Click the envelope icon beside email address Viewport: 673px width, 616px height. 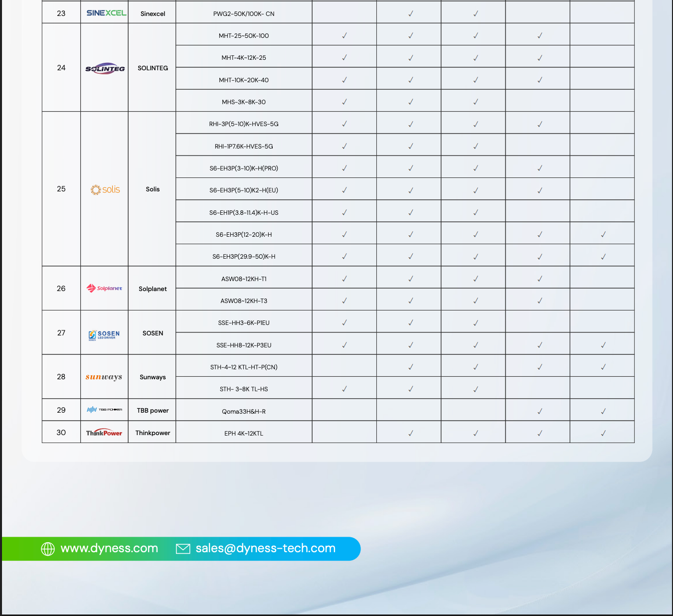(183, 549)
